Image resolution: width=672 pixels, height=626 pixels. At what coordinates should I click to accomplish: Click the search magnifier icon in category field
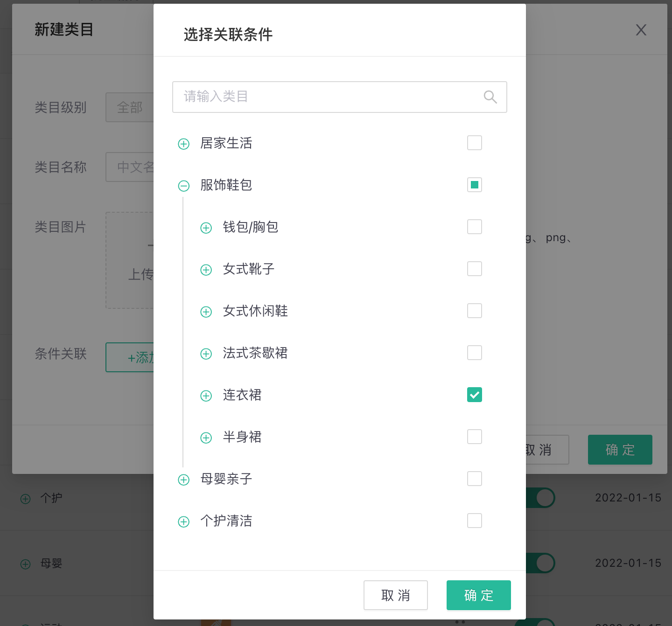point(490,97)
